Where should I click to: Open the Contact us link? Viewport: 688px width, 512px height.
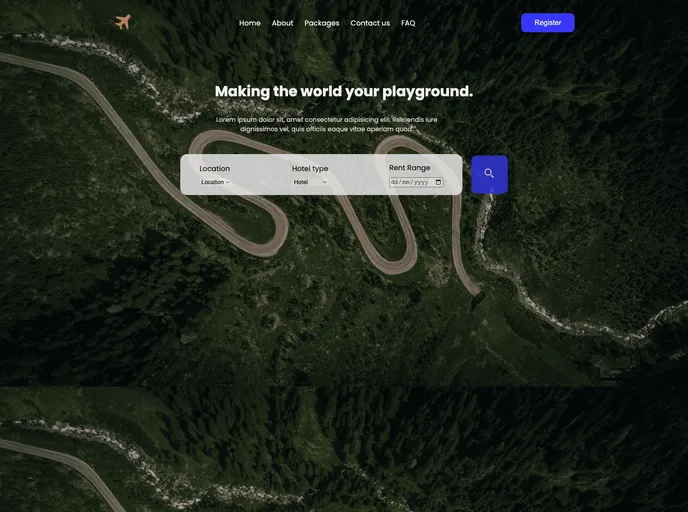click(x=370, y=23)
